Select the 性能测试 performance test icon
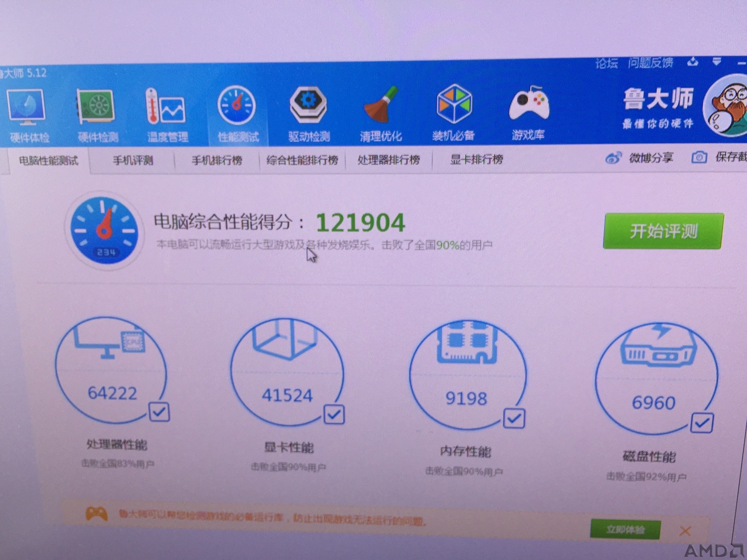This screenshot has height=560, width=747. [237, 106]
